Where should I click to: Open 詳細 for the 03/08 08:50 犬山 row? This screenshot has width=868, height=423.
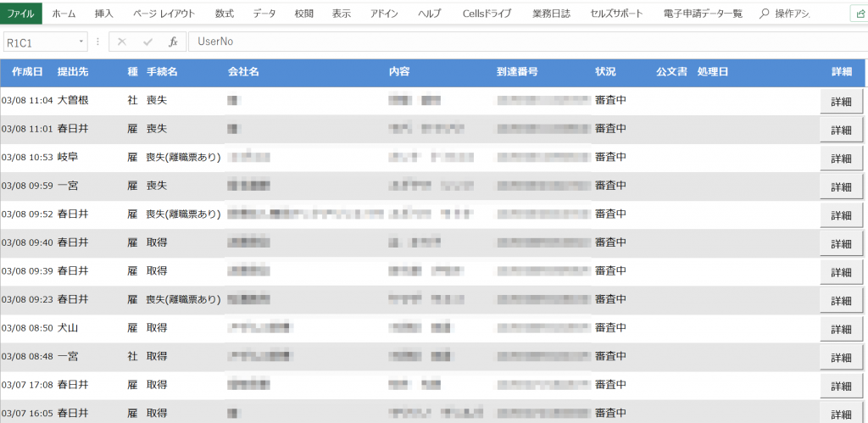(x=842, y=330)
